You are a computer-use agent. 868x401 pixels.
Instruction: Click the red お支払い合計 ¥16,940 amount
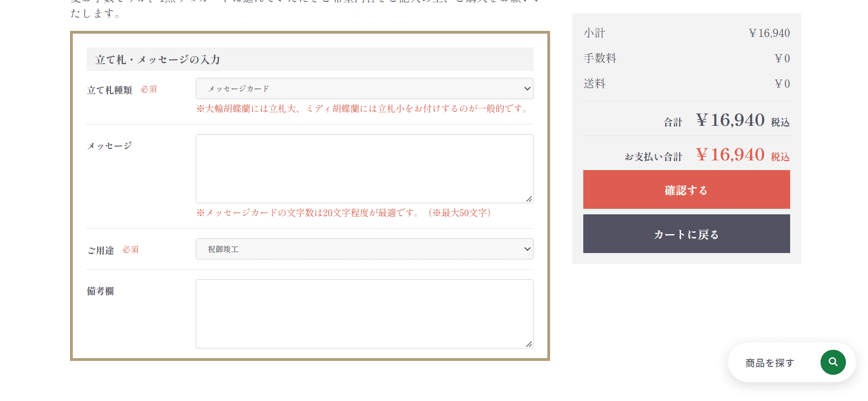(x=730, y=154)
